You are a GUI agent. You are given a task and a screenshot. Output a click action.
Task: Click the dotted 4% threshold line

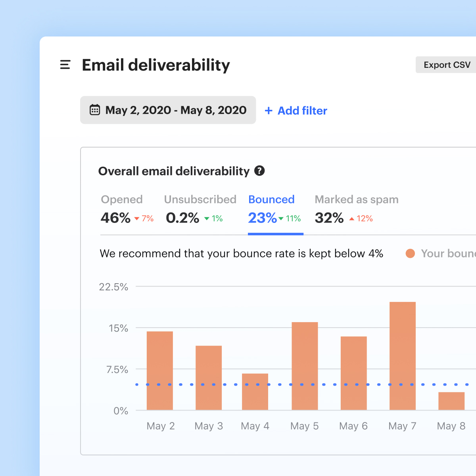pyautogui.click(x=305, y=384)
